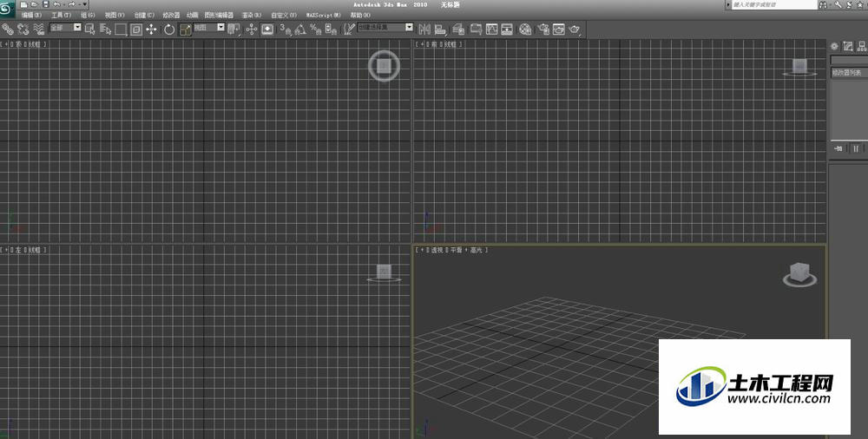
Task: Switch to the Hierarchy command panel tab
Action: (862, 47)
